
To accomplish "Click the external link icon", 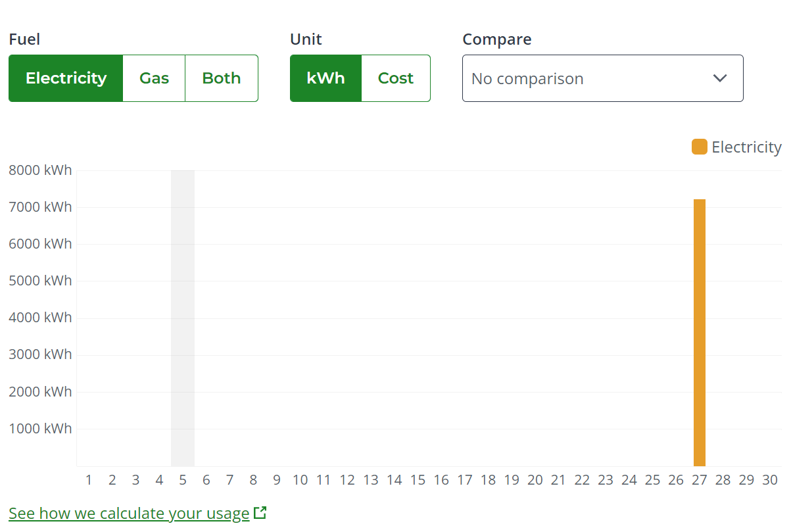I will 260,513.
